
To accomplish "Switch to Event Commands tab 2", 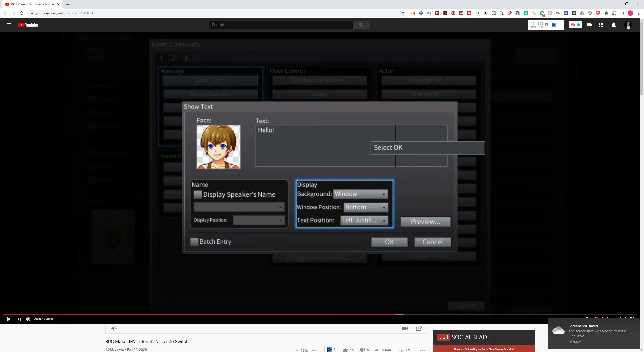I will [x=173, y=58].
